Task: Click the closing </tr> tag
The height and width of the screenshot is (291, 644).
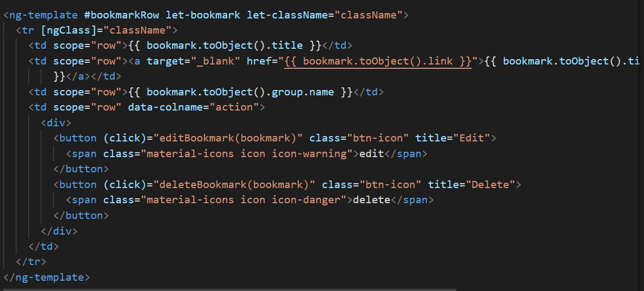Action: pyautogui.click(x=31, y=262)
